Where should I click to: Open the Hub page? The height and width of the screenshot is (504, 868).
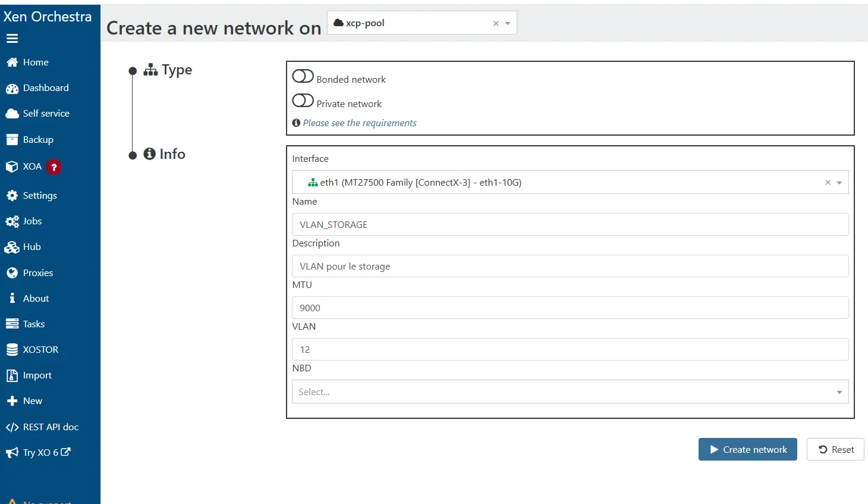click(x=31, y=247)
